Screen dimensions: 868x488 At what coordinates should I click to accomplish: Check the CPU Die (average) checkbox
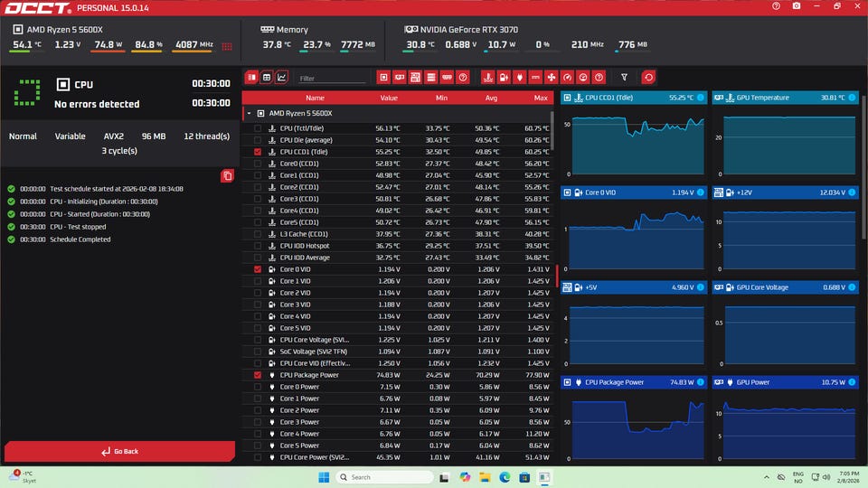pos(258,140)
